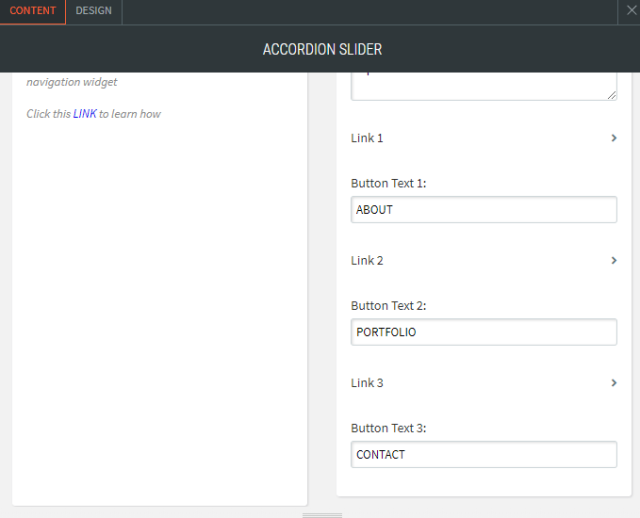The width and height of the screenshot is (640, 518).
Task: Follow the blue LINK hyperlink
Action: [x=85, y=114]
